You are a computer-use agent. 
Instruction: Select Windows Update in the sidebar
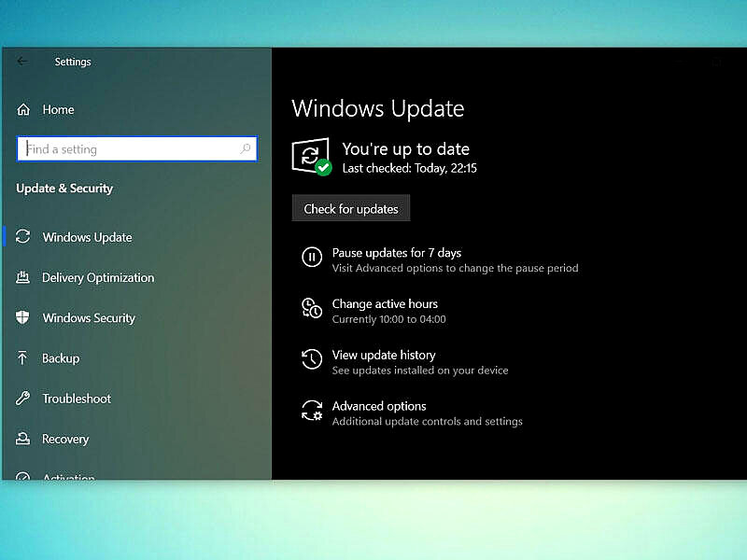pos(87,238)
